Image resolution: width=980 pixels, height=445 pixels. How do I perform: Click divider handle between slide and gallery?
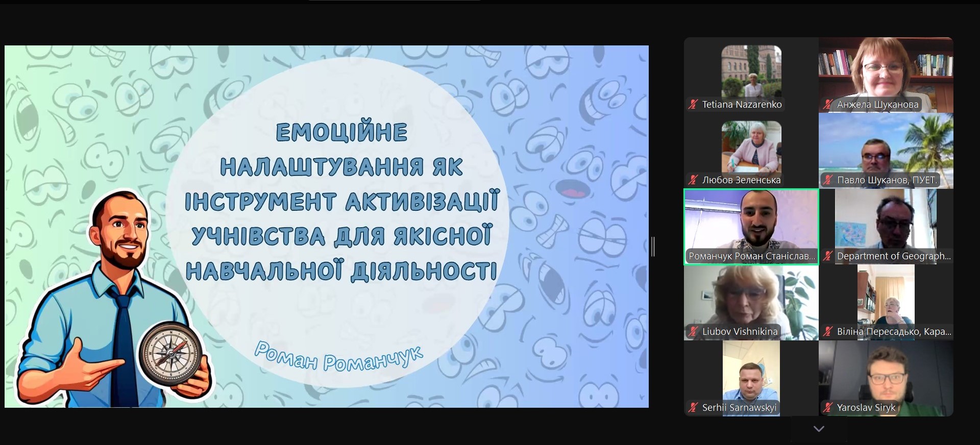pos(653,246)
